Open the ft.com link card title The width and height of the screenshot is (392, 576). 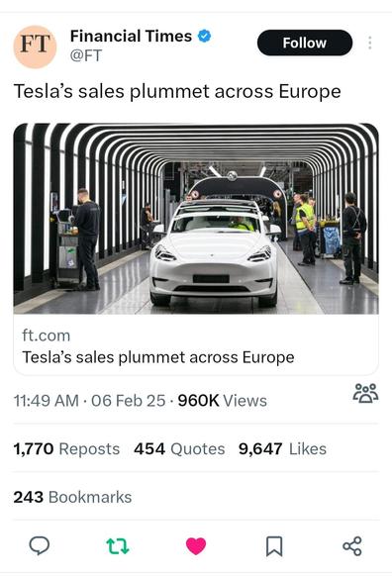tap(158, 357)
